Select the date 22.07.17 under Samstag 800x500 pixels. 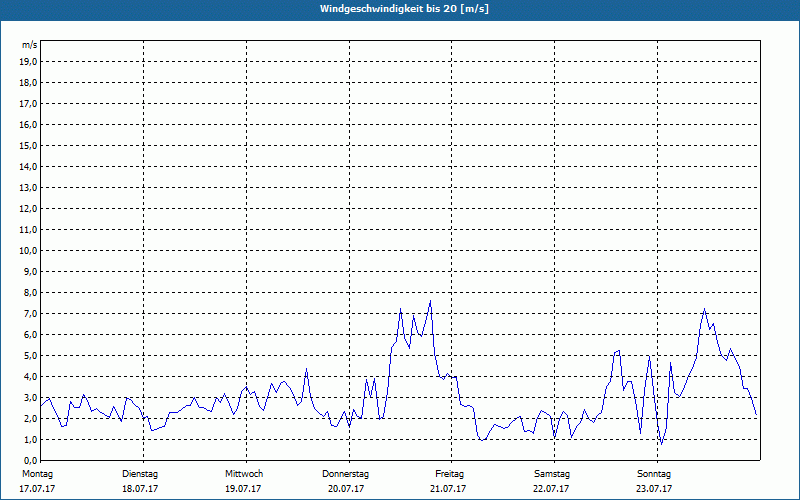(x=552, y=489)
